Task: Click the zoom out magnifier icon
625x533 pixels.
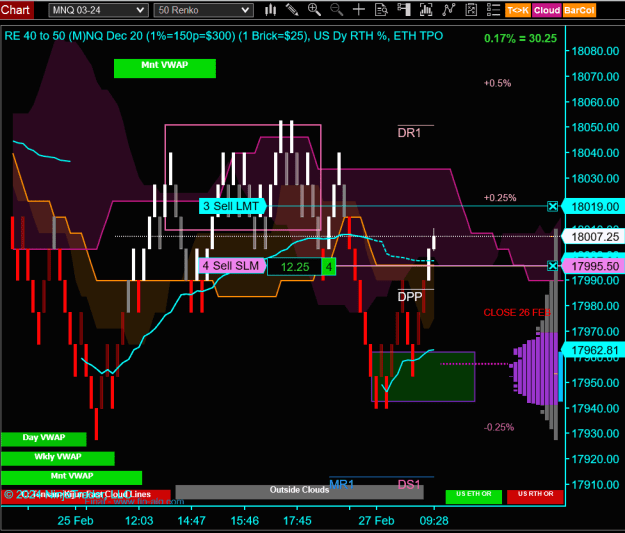Action: [336, 10]
